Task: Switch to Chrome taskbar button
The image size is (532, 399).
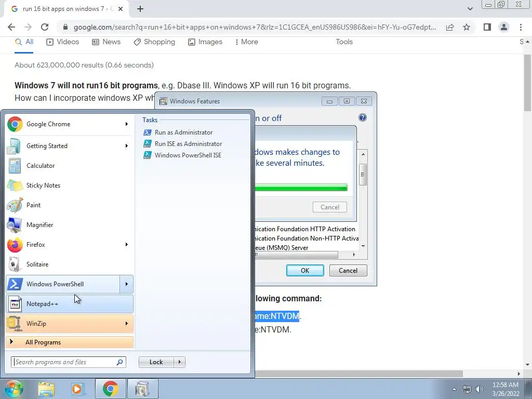Action: coord(110,389)
